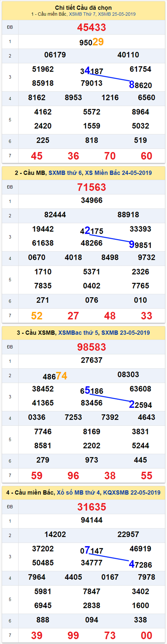Click second prize number 88918

point(128,215)
